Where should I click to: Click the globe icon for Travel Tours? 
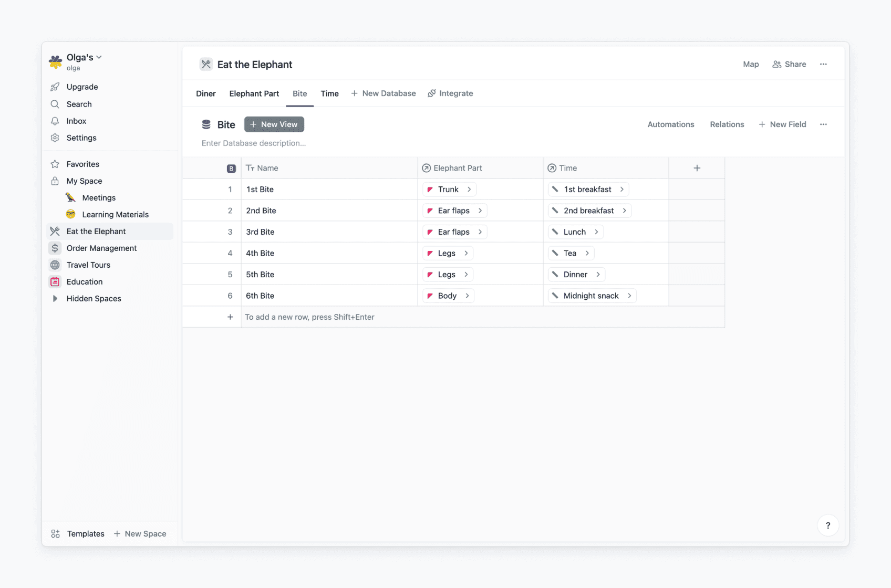(x=55, y=265)
